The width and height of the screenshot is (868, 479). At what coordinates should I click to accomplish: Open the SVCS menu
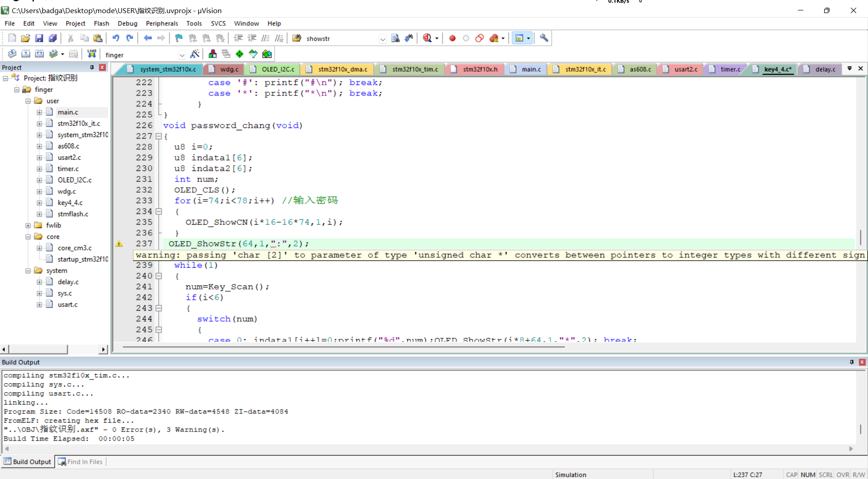tap(218, 24)
